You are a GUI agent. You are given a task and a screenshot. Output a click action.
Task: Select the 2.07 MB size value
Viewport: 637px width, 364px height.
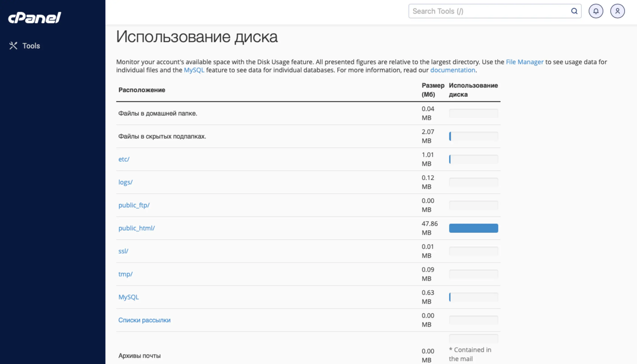coord(428,136)
